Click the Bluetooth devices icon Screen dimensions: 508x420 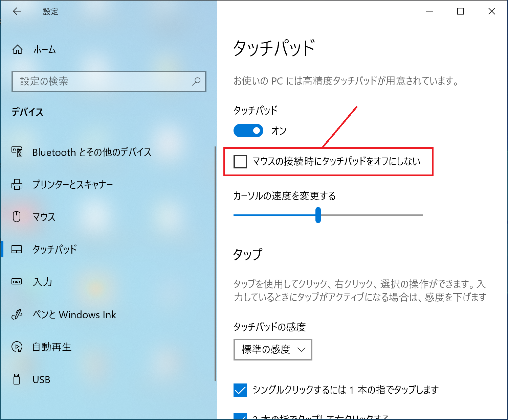click(x=17, y=152)
